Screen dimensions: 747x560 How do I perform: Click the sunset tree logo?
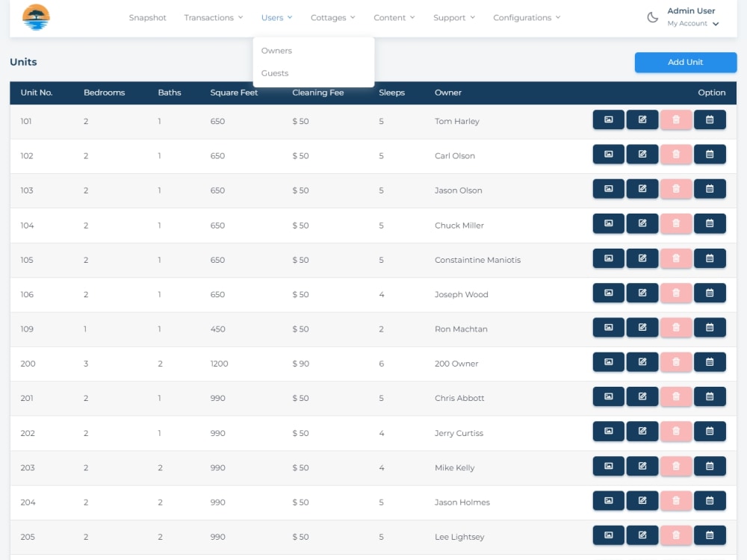(x=36, y=17)
